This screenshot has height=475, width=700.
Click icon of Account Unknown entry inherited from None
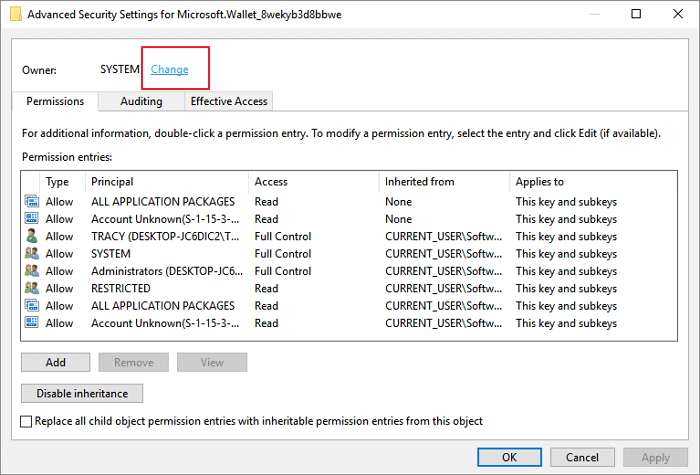31,219
